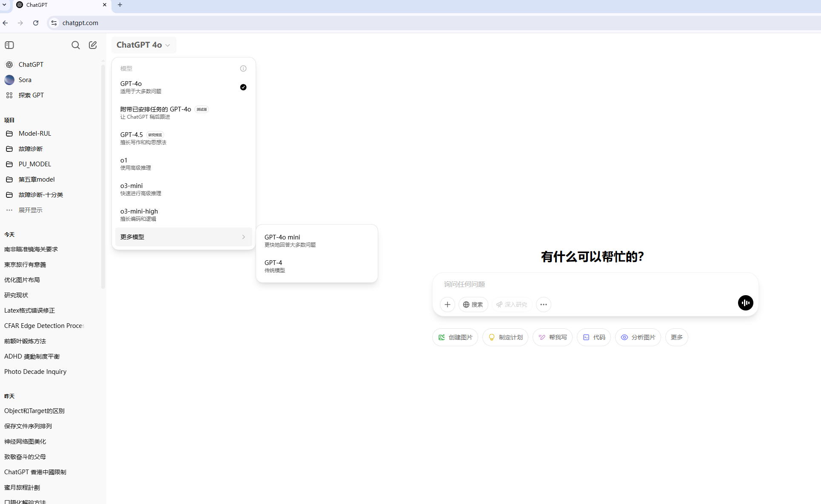Image resolution: width=821 pixels, height=504 pixels.
Task: Click the 创建图片 suggestion button
Action: coord(455,337)
